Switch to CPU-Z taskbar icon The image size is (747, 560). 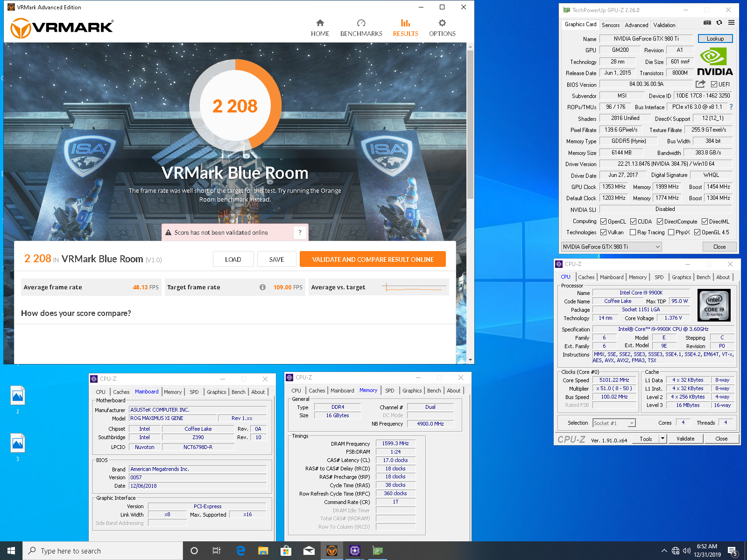[x=354, y=551]
